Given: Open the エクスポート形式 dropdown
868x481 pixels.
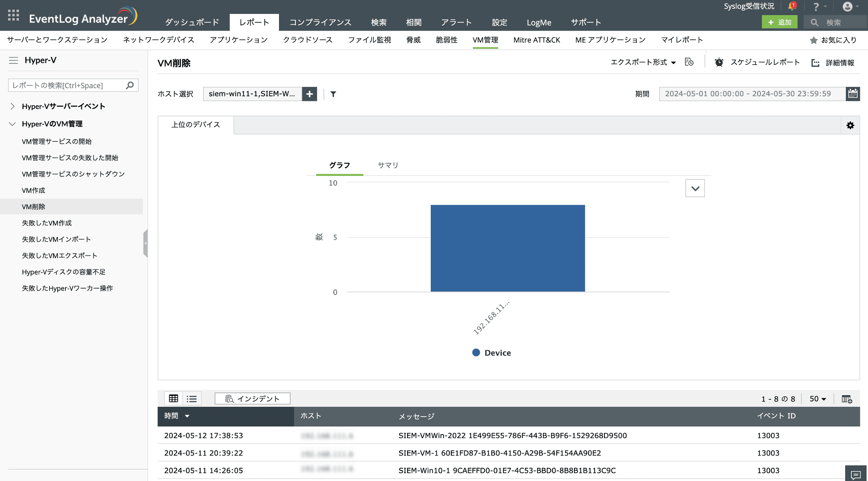Looking at the screenshot, I should 643,62.
